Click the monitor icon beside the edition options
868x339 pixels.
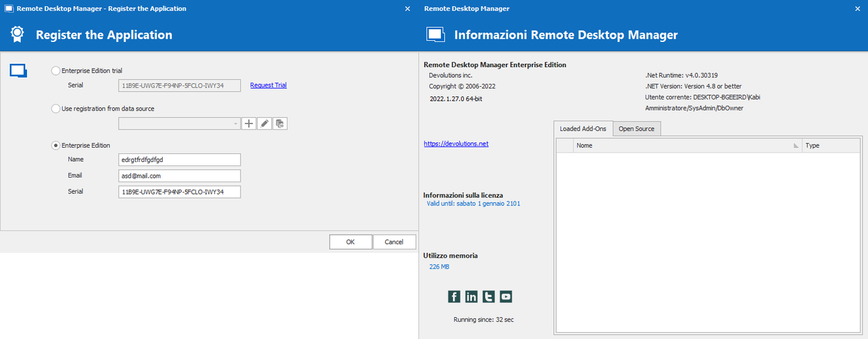pyautogui.click(x=18, y=70)
